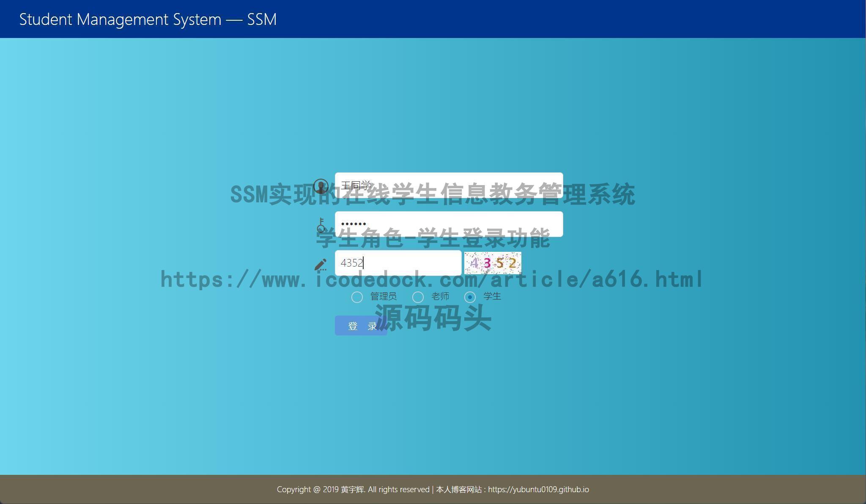Click the footer copyright bar
Image resolution: width=866 pixels, height=504 pixels.
(x=433, y=489)
